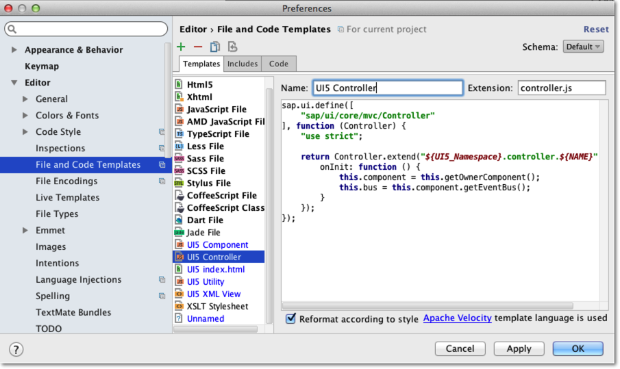Open the Spelling settings page
This screenshot has width=620, height=369.
click(x=53, y=296)
